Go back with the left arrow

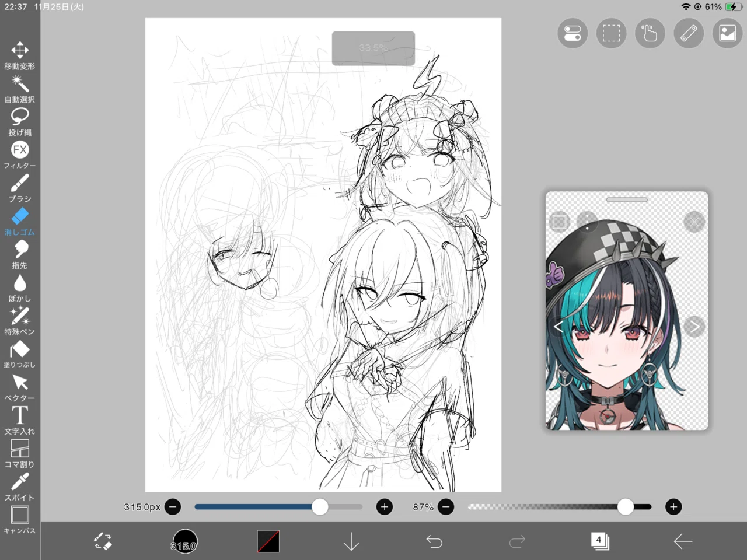coord(683,541)
